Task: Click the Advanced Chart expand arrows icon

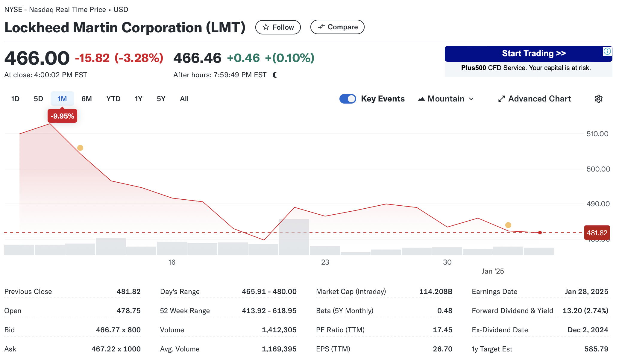Action: coord(501,99)
